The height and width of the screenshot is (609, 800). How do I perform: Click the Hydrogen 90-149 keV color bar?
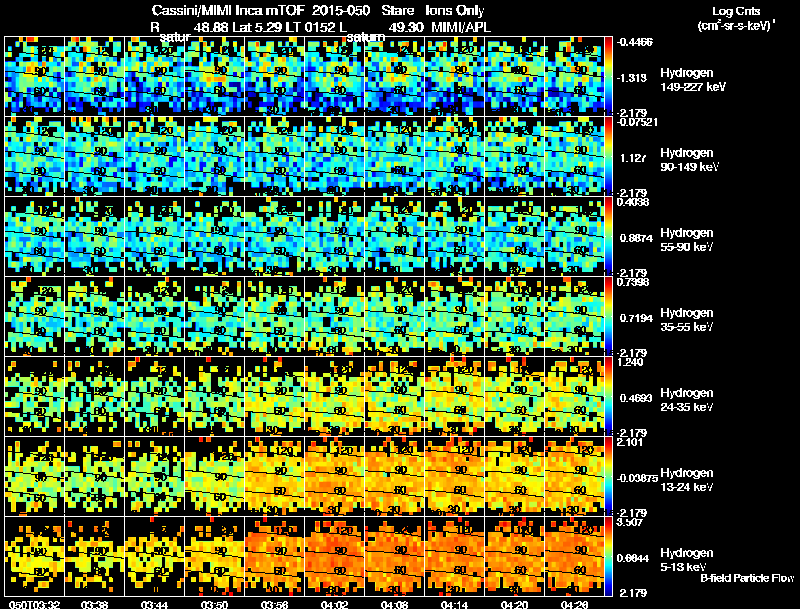pyautogui.click(x=608, y=156)
